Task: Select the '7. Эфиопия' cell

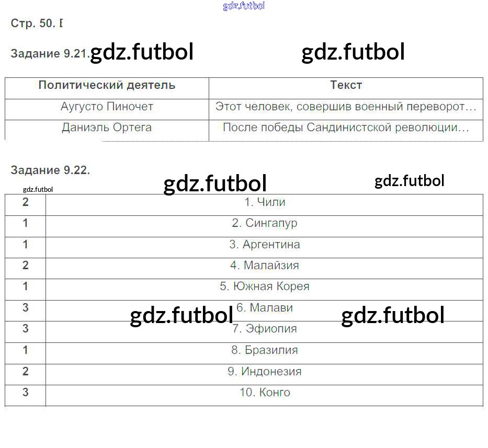Action: click(x=265, y=329)
